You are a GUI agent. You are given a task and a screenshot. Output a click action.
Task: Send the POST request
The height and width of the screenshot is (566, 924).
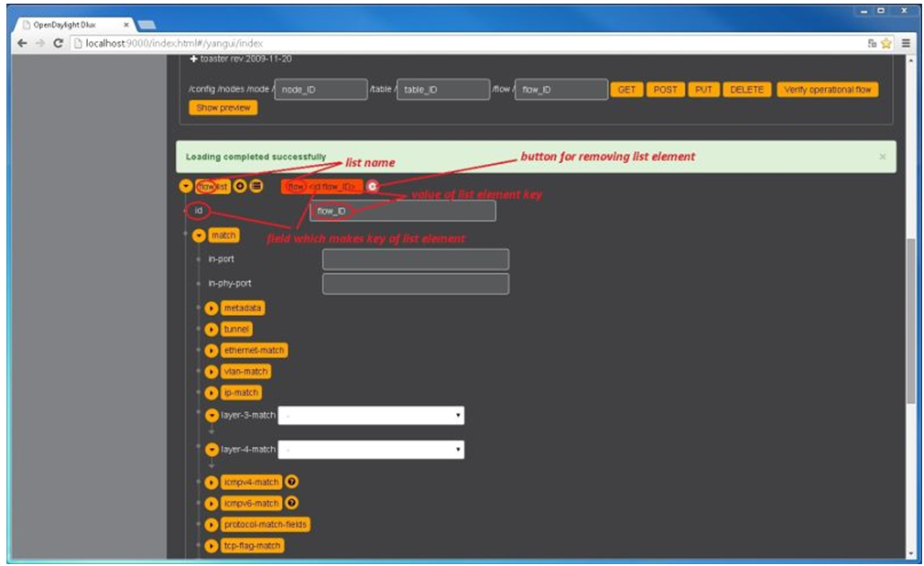click(x=666, y=90)
